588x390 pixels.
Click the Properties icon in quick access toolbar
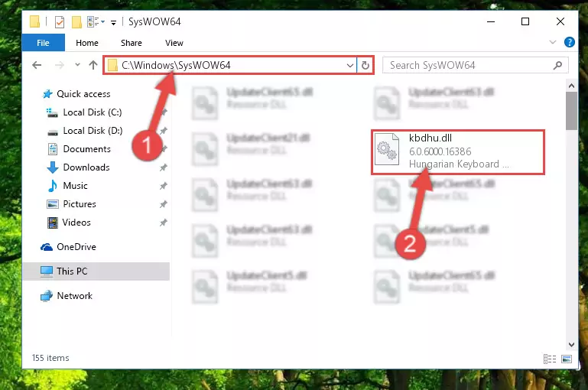tap(59, 22)
